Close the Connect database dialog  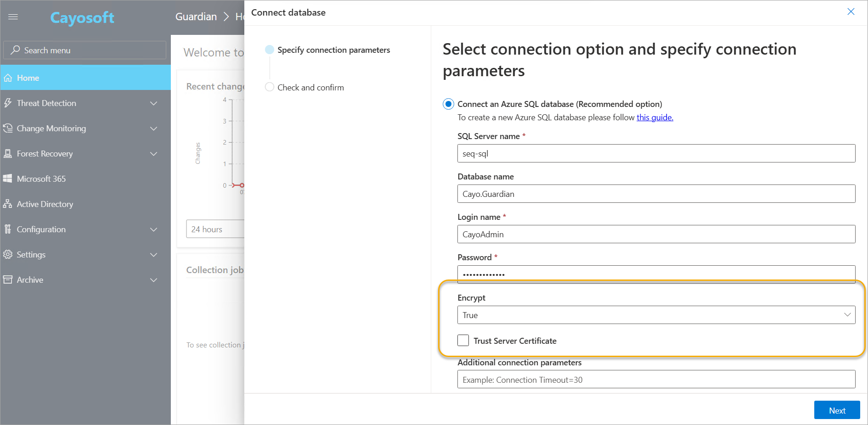[x=851, y=12]
